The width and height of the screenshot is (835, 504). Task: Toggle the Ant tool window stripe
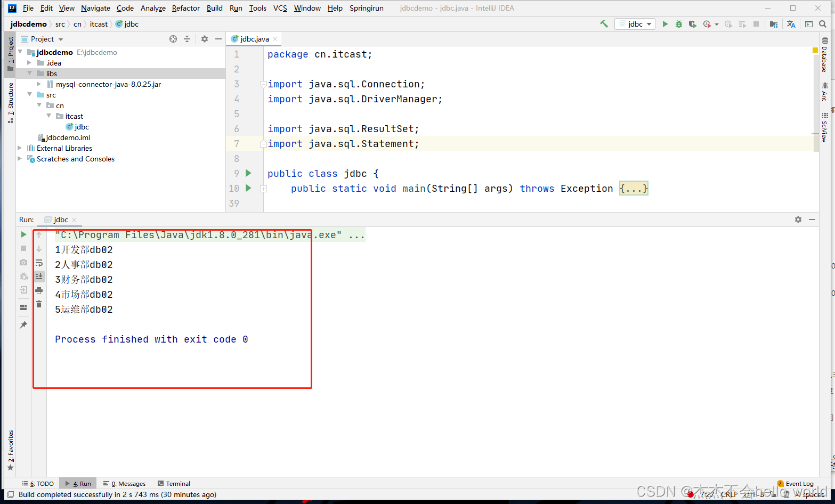(824, 92)
